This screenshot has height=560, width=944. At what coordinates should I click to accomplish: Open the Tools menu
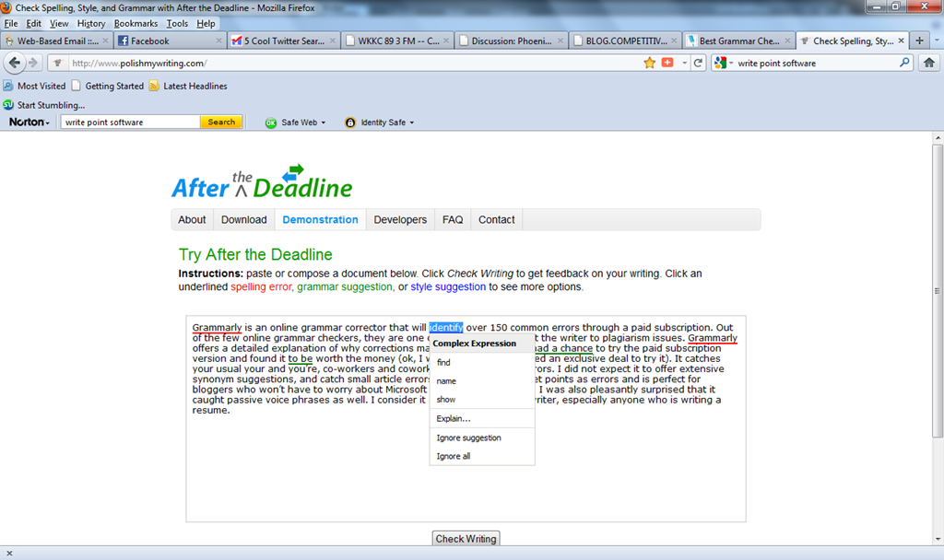177,23
